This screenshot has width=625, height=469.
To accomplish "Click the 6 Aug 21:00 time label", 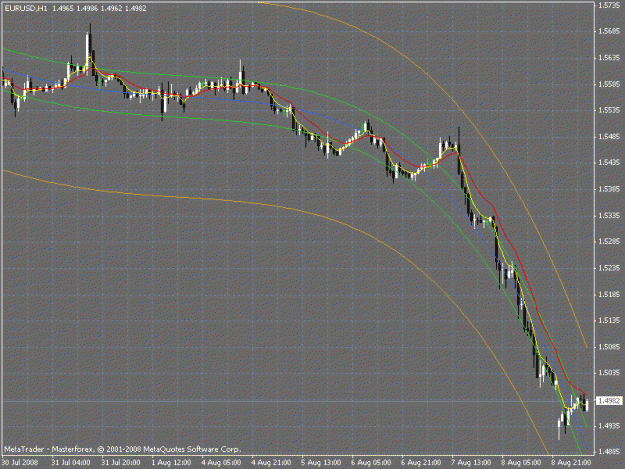I will click(421, 463).
